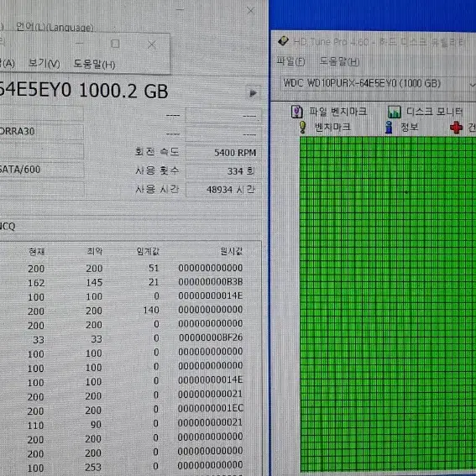Image resolution: width=476 pixels, height=476 pixels.
Task: Go to next disk arrow in CrystalDiskInfo
Action: click(253, 93)
